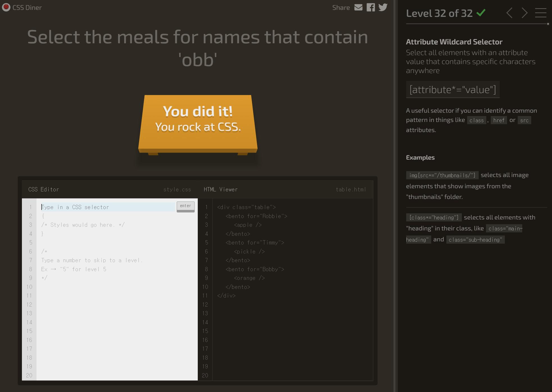Click the level progress bar
Image resolution: width=552 pixels, height=392 pixels.
coord(477,24)
